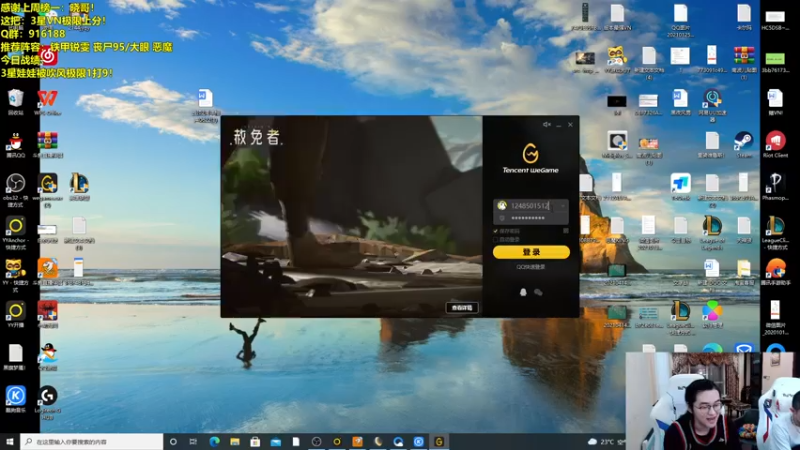Click the 查看详情 view details button
The image size is (800, 450).
tap(462, 308)
